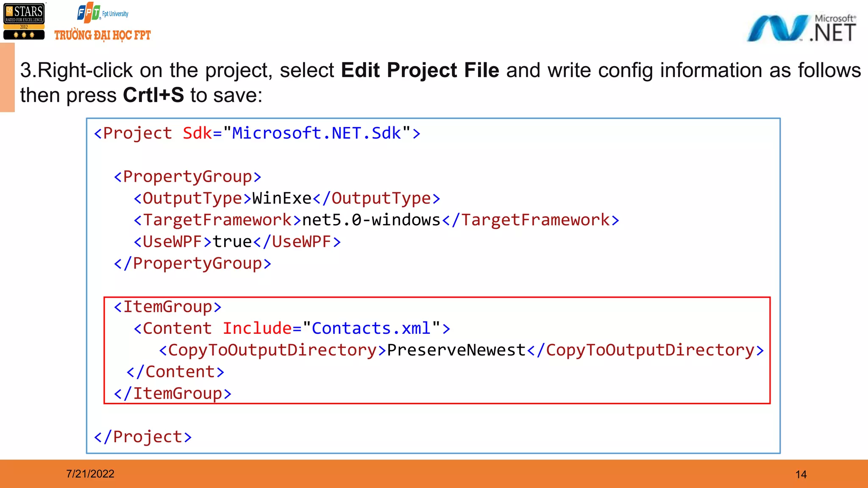
Task: Click the 'WinExe' output type value
Action: 282,198
